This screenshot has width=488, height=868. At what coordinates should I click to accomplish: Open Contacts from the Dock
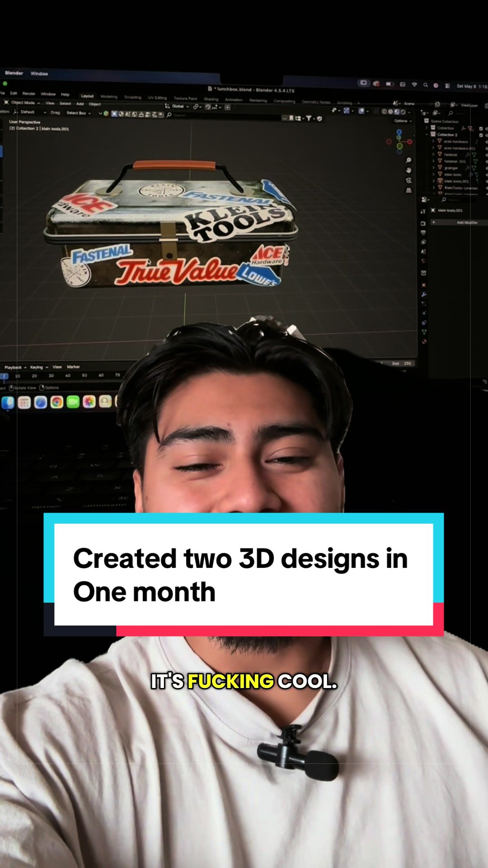point(105,401)
